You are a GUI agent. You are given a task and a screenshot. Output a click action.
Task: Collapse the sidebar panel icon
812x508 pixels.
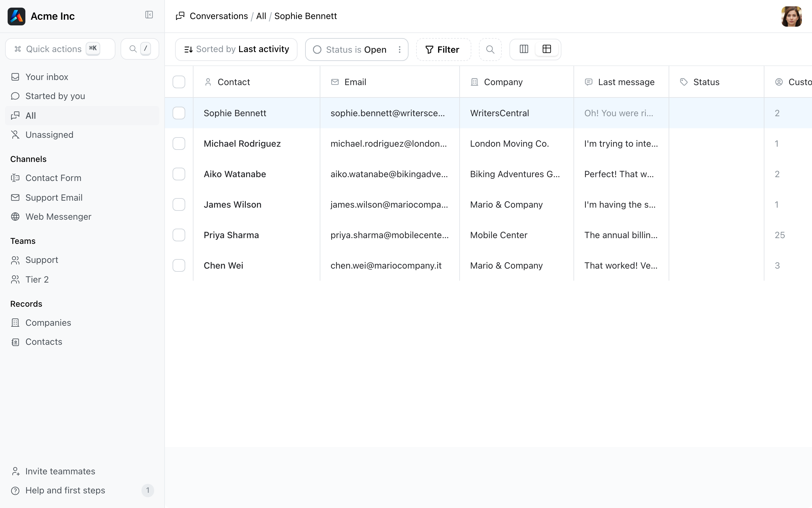point(149,15)
